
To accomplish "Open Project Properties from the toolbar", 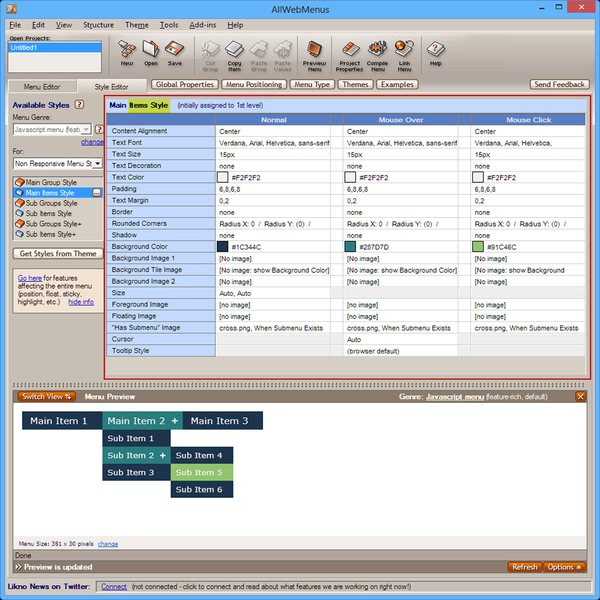I will coord(349,56).
